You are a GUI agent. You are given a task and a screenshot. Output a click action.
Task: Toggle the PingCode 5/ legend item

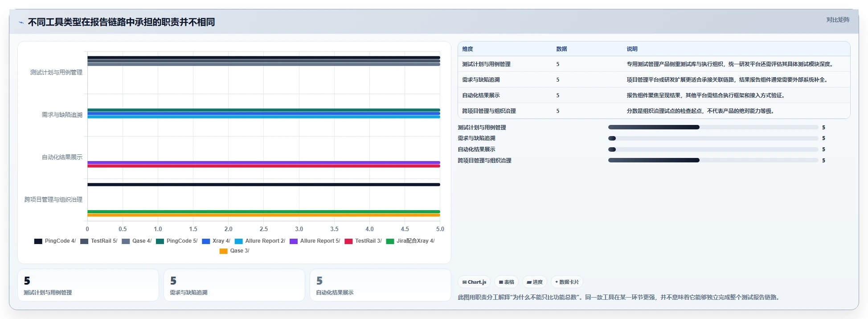[x=176, y=241]
